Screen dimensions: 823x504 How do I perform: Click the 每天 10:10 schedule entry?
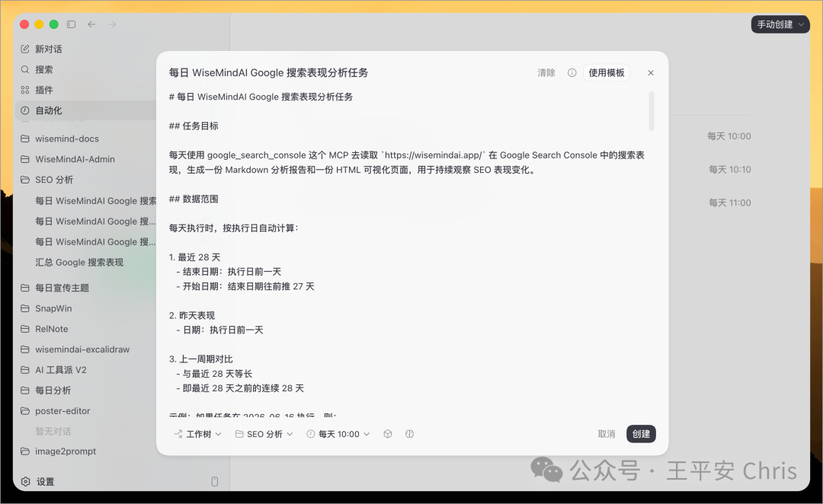729,170
